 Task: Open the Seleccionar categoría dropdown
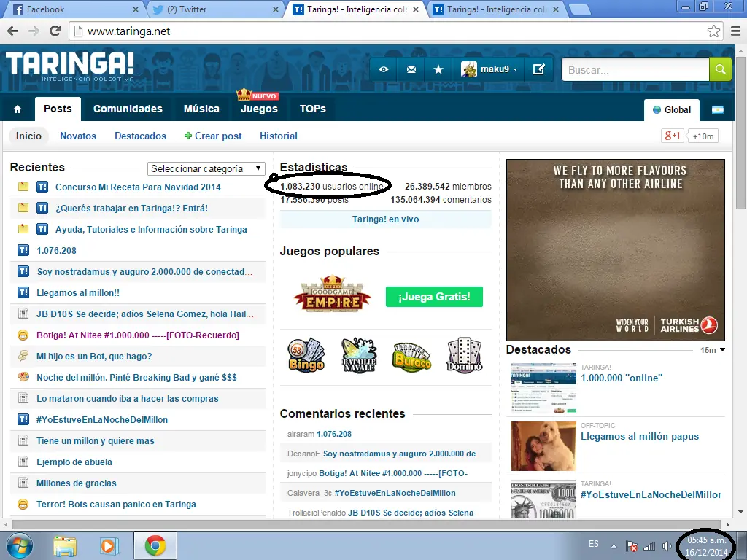(206, 168)
